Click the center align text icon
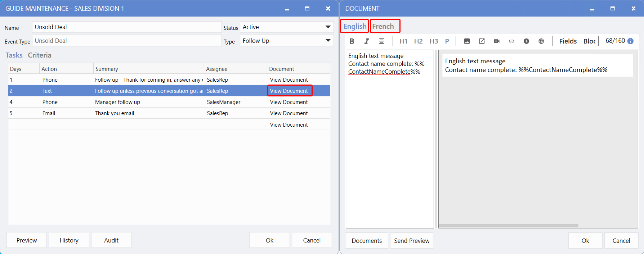Image resolution: width=644 pixels, height=254 pixels. click(381, 41)
